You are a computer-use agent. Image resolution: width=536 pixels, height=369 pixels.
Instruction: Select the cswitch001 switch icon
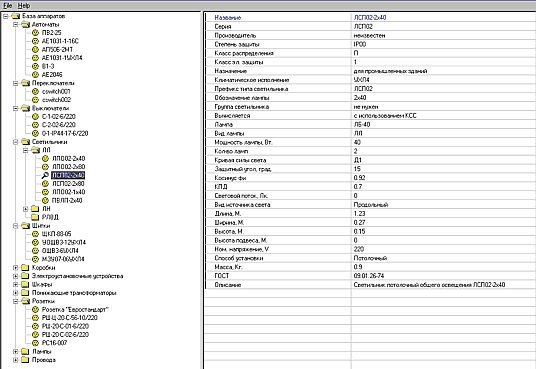(x=35, y=91)
